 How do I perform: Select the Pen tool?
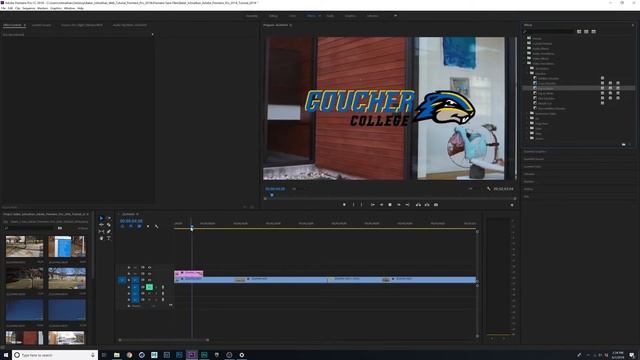pos(109,231)
